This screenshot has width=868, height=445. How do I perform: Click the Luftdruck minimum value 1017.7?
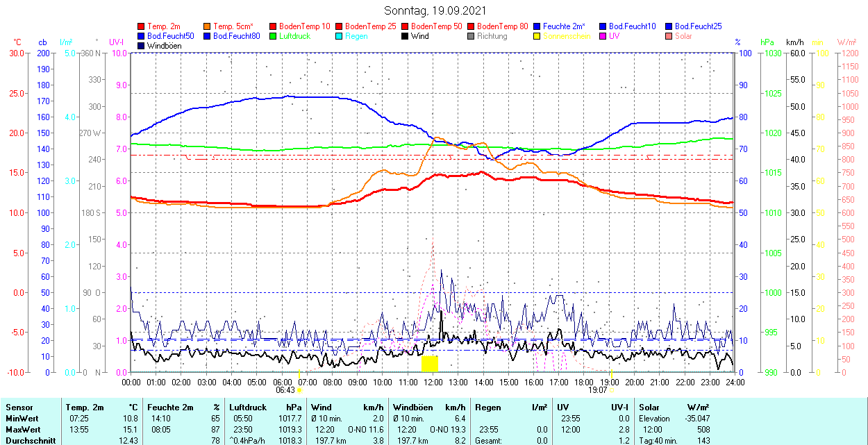[290, 419]
